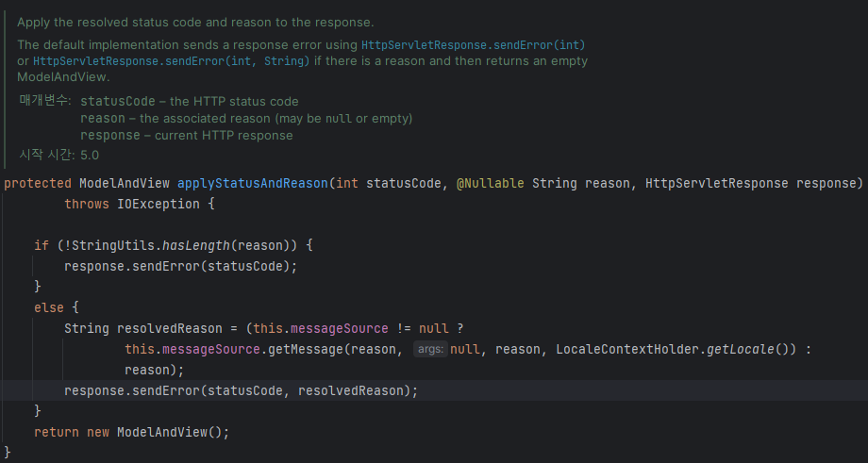The width and height of the screenshot is (868, 463).
Task: Click the 'args:' inlay hint
Action: click(430, 350)
